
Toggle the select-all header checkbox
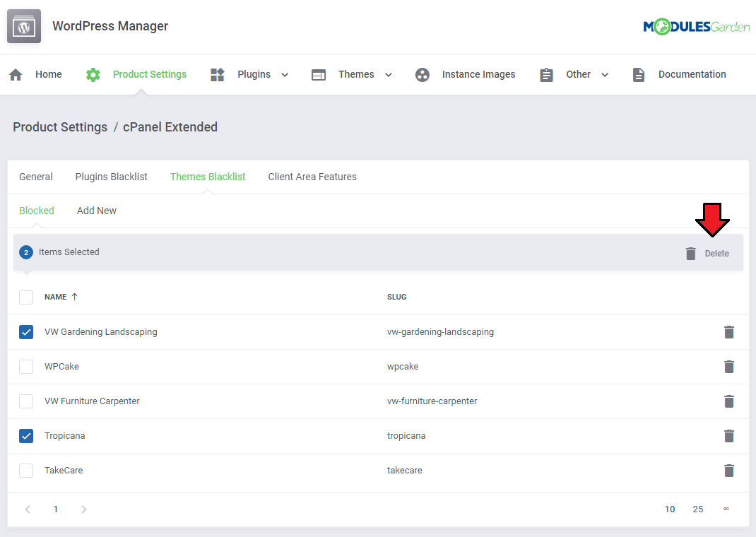coord(26,297)
